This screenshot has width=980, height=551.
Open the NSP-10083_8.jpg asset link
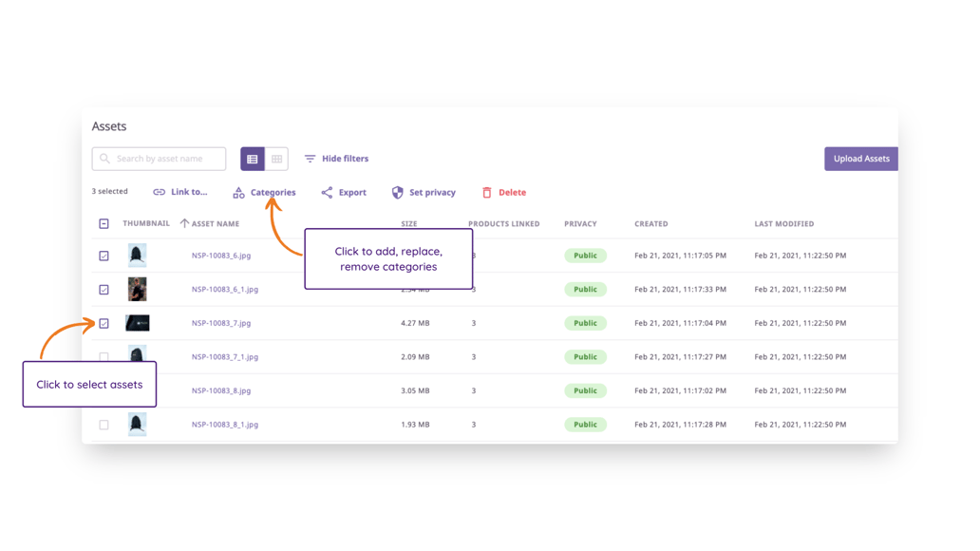221,391
